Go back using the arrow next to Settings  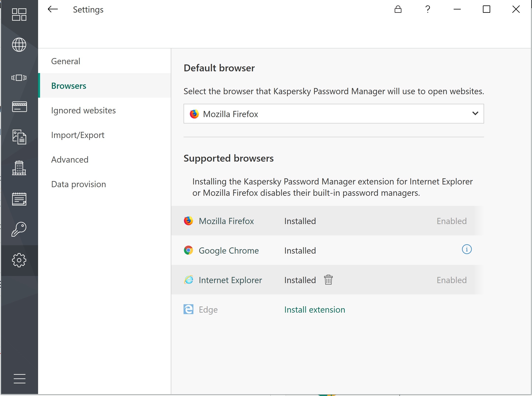[53, 9]
